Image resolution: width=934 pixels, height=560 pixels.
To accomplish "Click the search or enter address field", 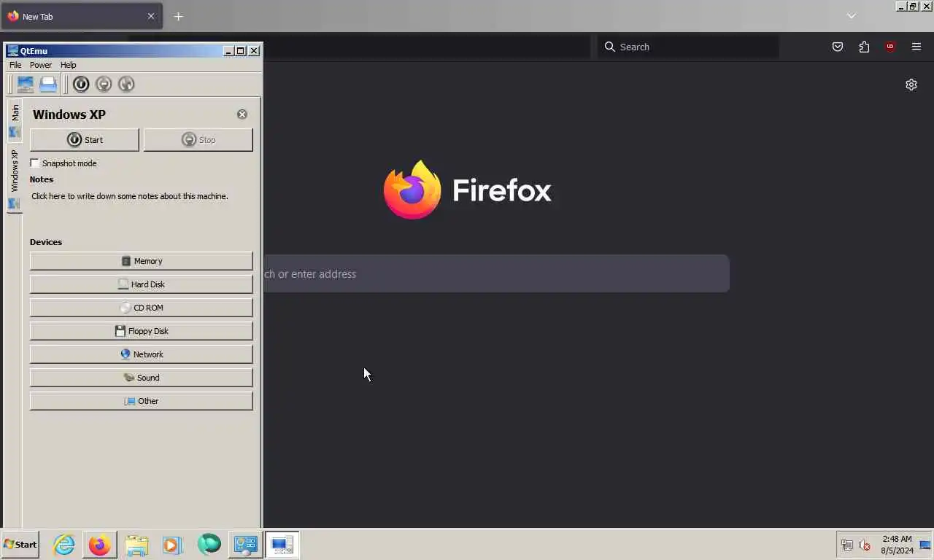I will pyautogui.click(x=496, y=274).
